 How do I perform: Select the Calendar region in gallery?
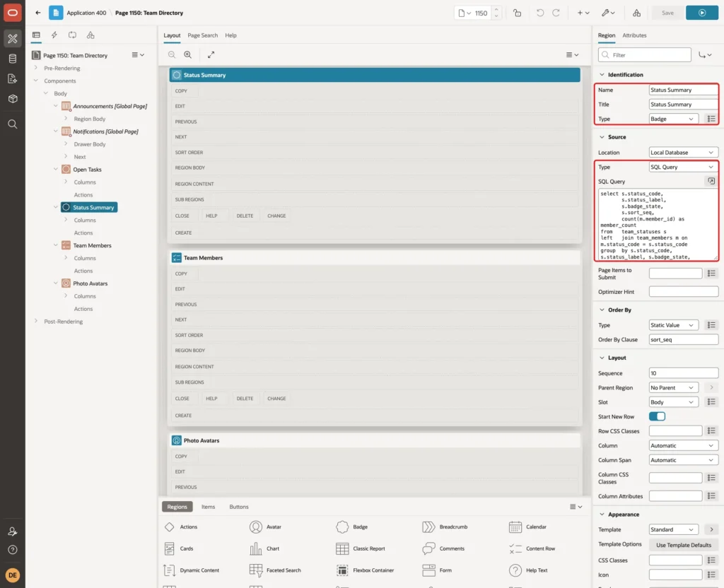[527, 527]
